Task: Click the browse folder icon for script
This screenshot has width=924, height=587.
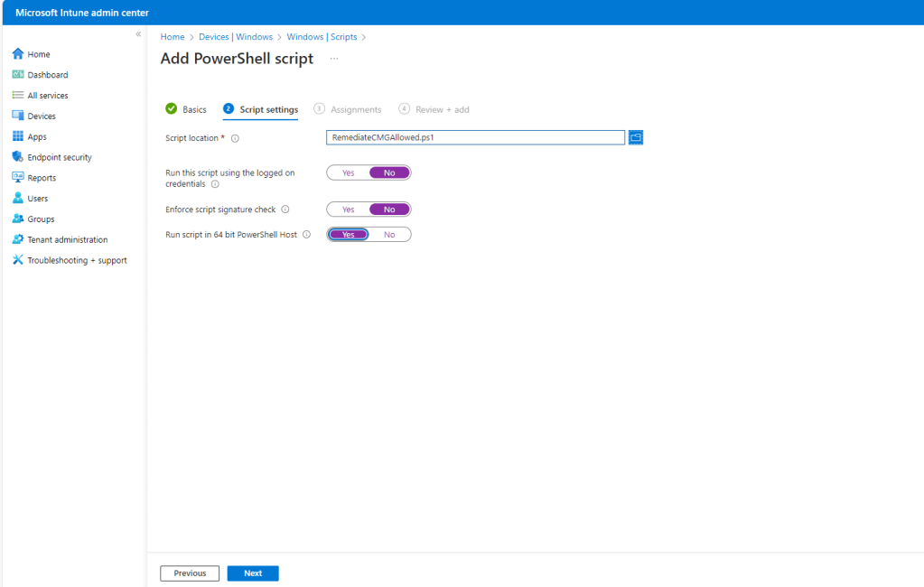Action: (x=636, y=137)
